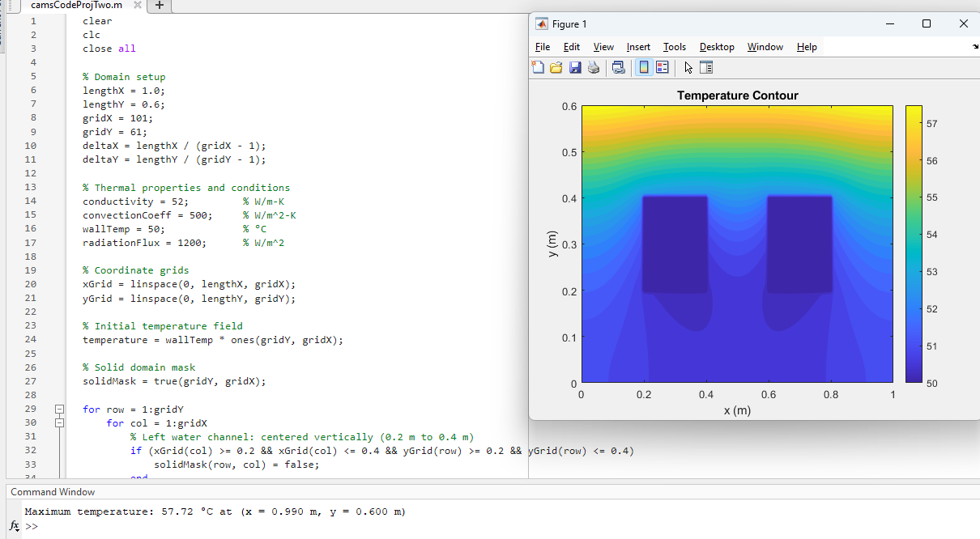The height and width of the screenshot is (539, 980).
Task: Click the 'close all' code line
Action: tap(109, 49)
